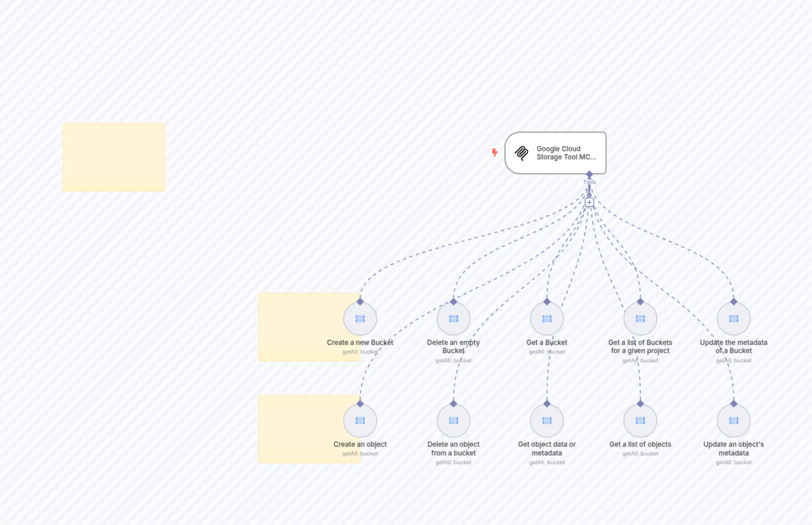Image resolution: width=812 pixels, height=525 pixels.
Task: Click the Get object data or metadata node icon
Action: tap(547, 420)
